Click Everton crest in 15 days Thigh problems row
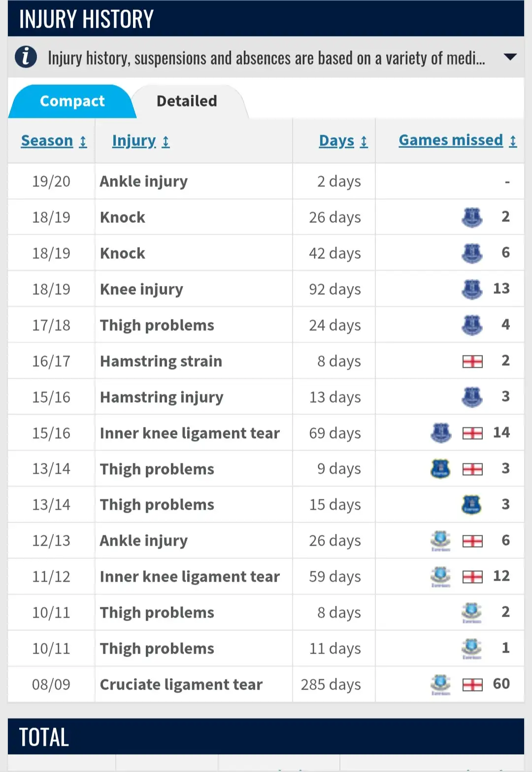The height and width of the screenshot is (772, 532). (471, 505)
